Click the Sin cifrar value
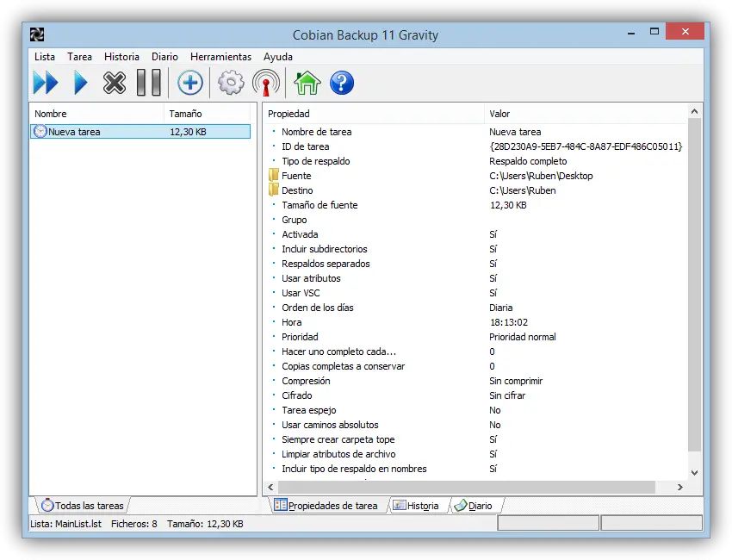Viewport: 732px width, 560px height. [x=507, y=395]
